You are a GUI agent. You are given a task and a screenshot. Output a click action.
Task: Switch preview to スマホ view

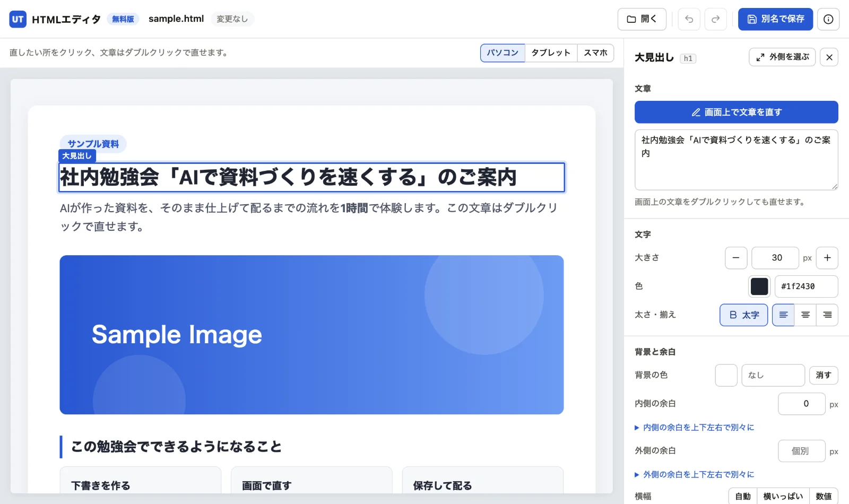(595, 53)
